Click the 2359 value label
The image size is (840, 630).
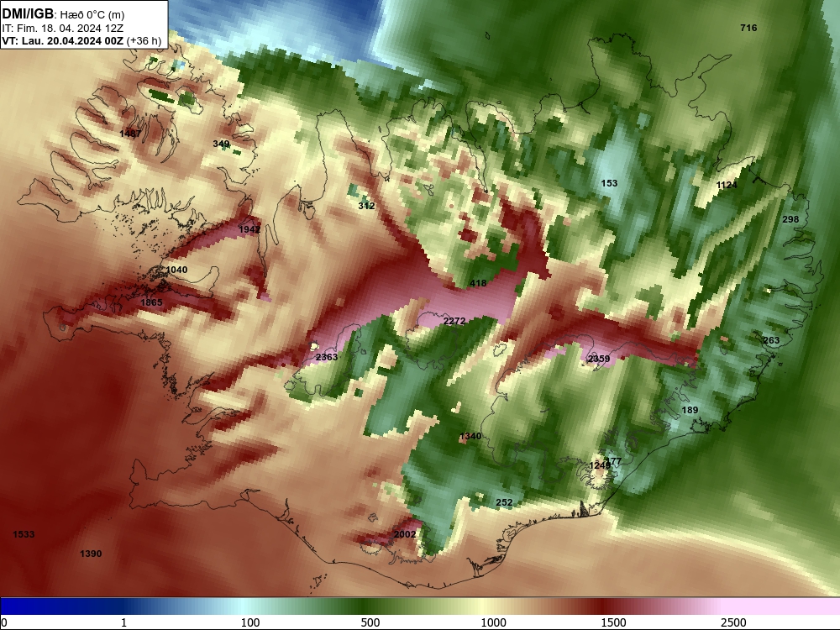pyautogui.click(x=598, y=359)
